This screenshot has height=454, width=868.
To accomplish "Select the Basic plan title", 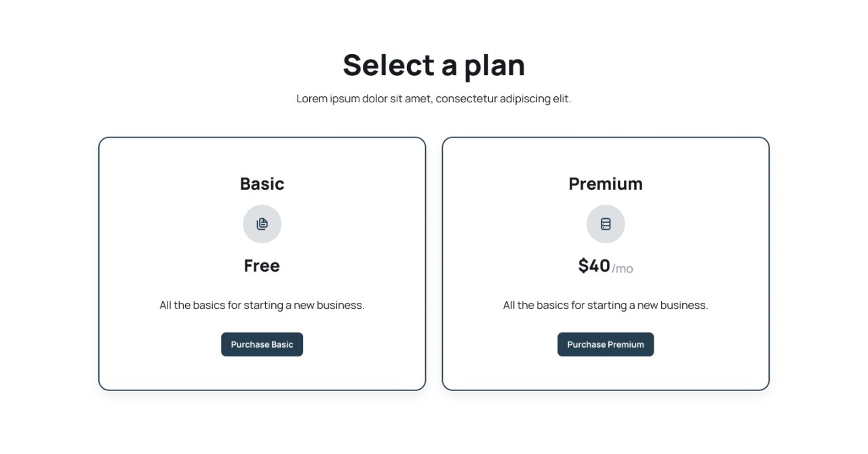I will tap(262, 184).
